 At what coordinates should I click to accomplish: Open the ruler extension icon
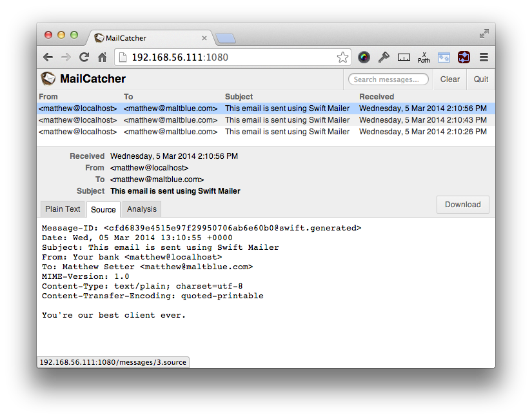[x=404, y=57]
